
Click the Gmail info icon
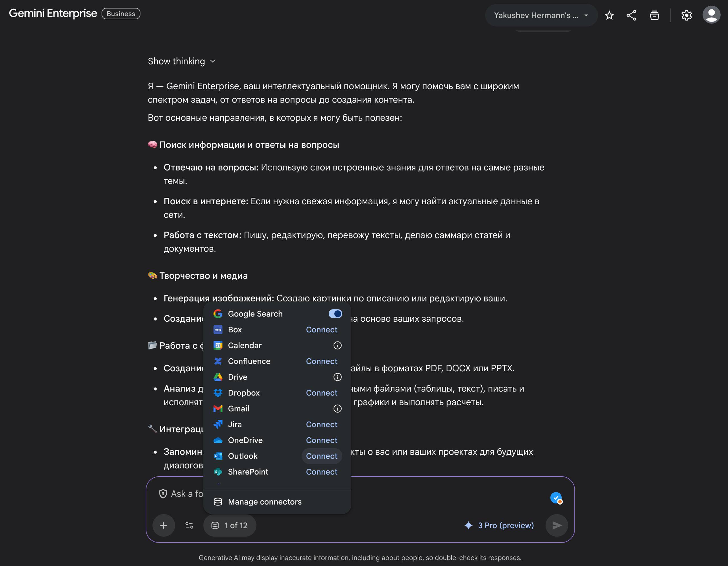337,409
